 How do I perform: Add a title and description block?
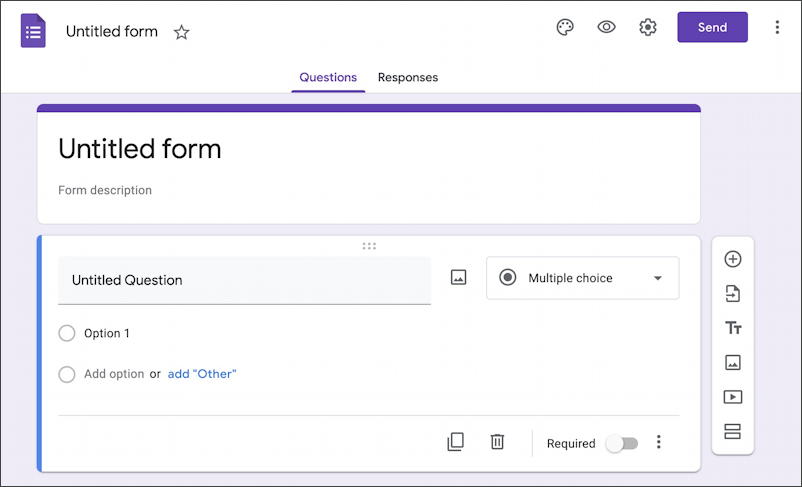click(x=732, y=328)
